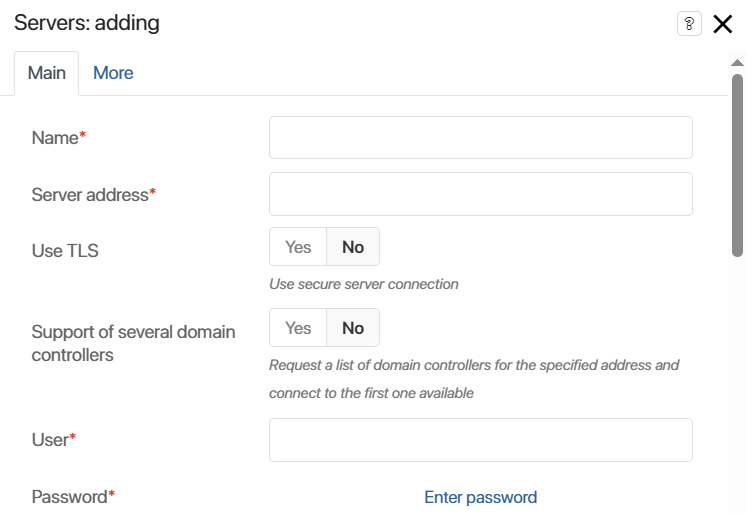This screenshot has width=747, height=513.
Task: Switch to the More tab
Action: pyautogui.click(x=113, y=73)
